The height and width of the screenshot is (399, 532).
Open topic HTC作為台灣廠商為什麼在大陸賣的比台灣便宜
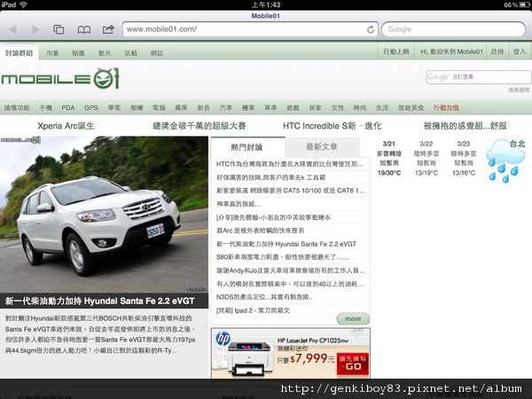[290, 164]
